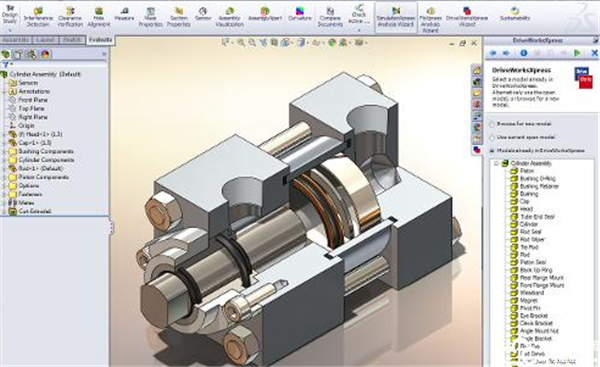Viewport: 600px width, 367px height.
Task: Switch to the Evaluate tab
Action: (x=100, y=40)
